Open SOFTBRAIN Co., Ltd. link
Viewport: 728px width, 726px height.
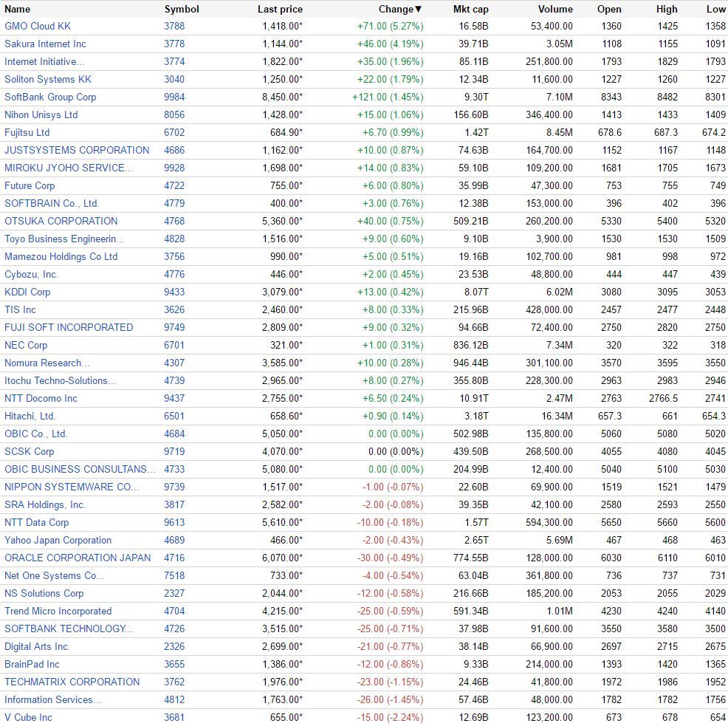[52, 203]
